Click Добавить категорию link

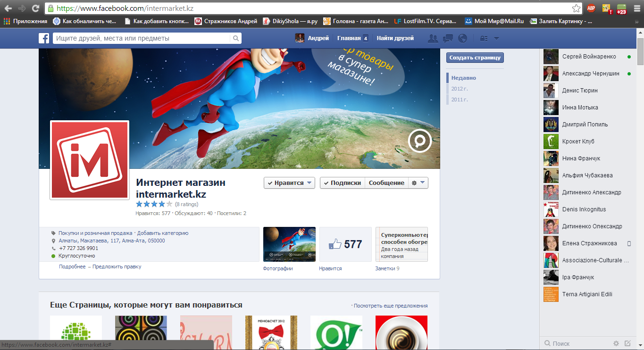pos(163,233)
